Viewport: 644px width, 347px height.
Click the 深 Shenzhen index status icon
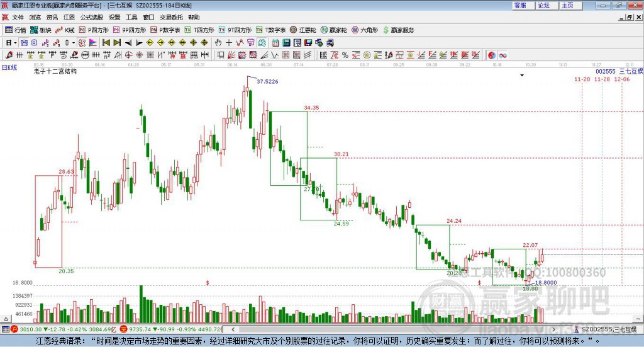click(x=124, y=329)
